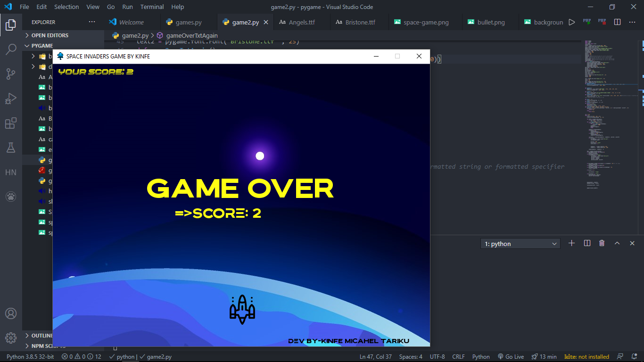Click the Python language mode in status bar
The width and height of the screenshot is (644, 362).
click(x=481, y=357)
